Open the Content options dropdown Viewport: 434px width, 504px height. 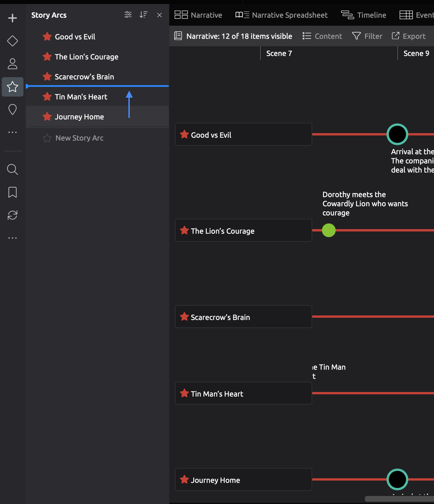322,36
